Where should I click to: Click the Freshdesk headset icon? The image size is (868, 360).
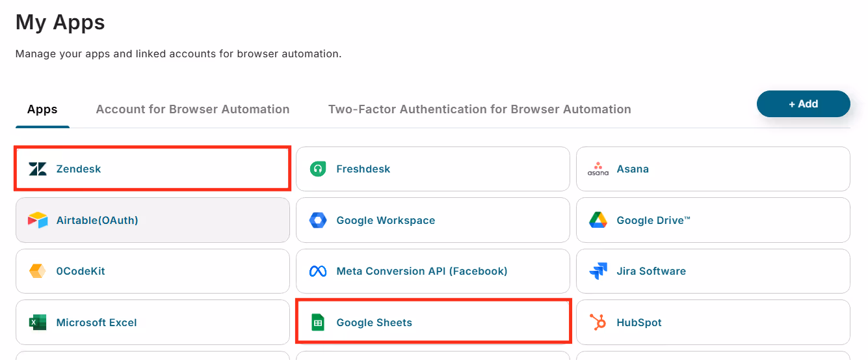(x=318, y=169)
